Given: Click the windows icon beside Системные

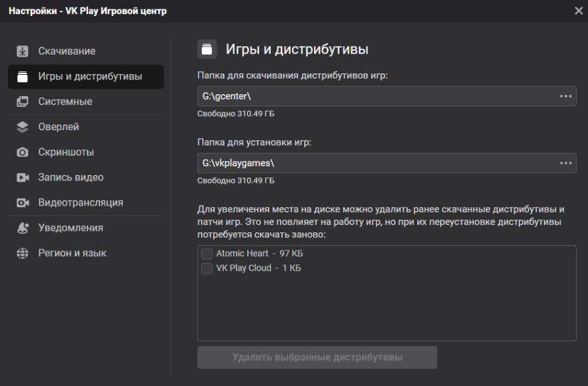Looking at the screenshot, I should coord(23,102).
